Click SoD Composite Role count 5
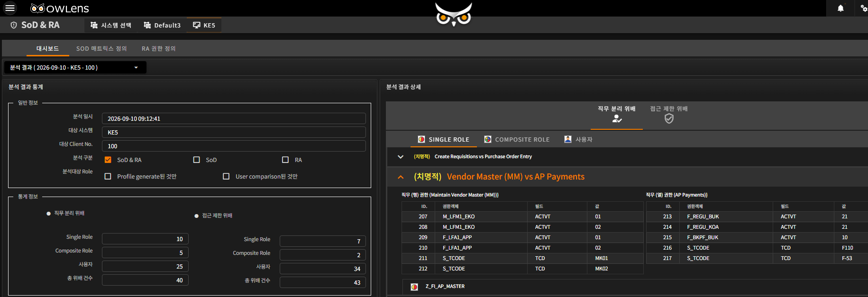 (145, 252)
